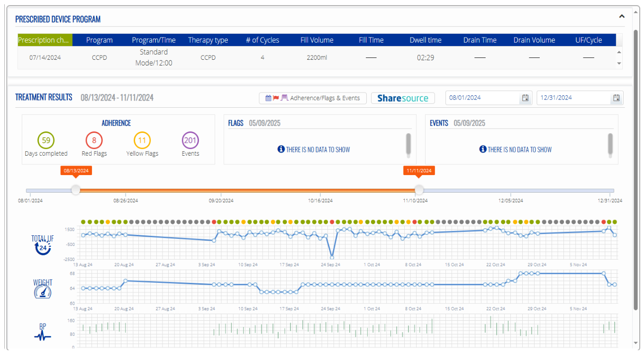Collapse the Prescribed Device Program section
Image resolution: width=644 pixels, height=354 pixels.
point(622,16)
